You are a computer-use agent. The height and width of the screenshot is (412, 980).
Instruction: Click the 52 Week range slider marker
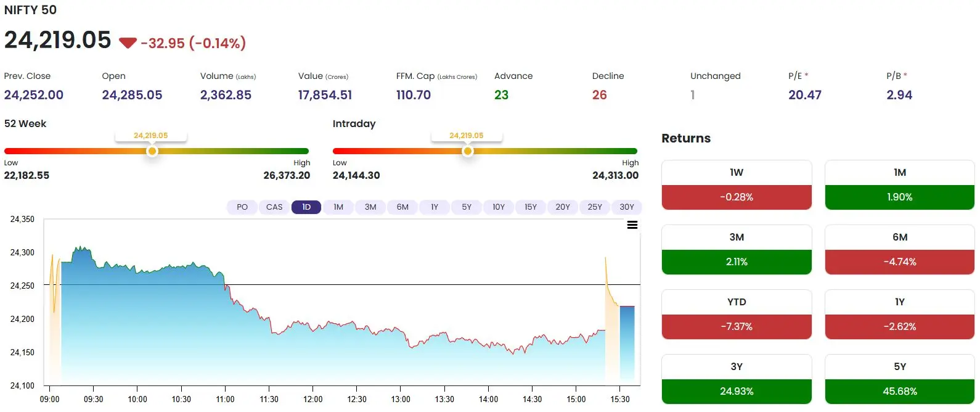tap(152, 151)
